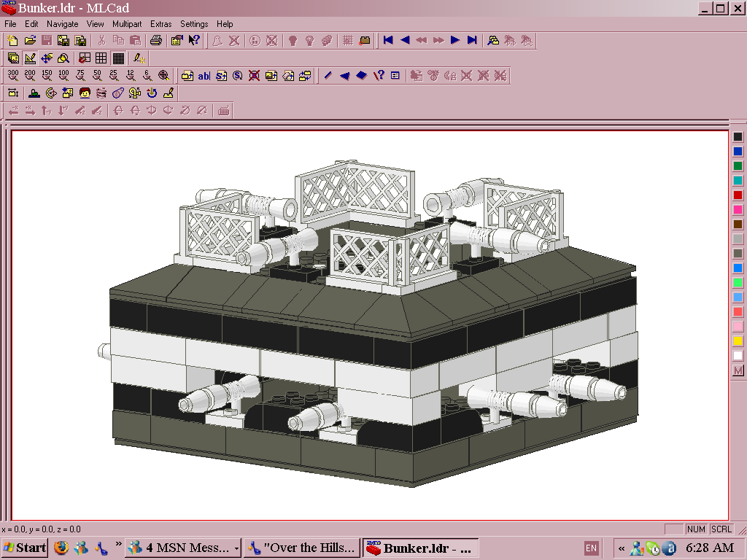Select the active model icon

pyautogui.click(x=493, y=41)
